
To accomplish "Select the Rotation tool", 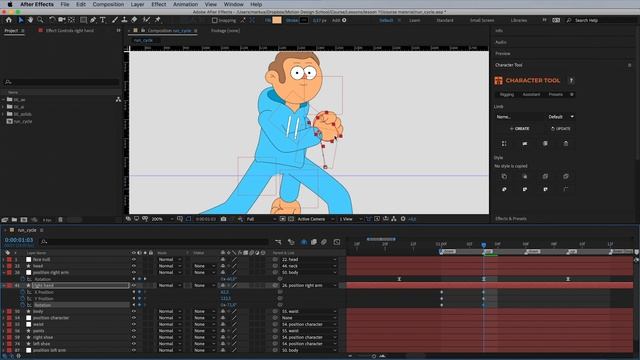I will click(x=52, y=20).
